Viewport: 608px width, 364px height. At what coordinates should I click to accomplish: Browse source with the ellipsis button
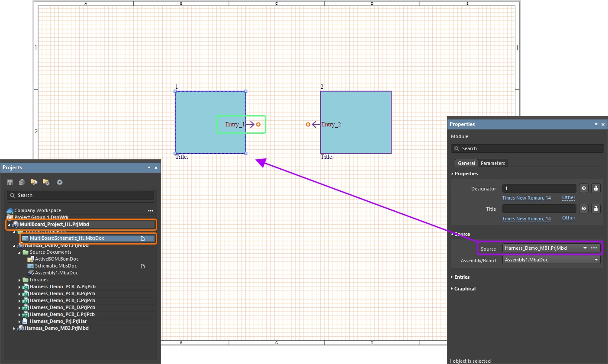[594, 248]
